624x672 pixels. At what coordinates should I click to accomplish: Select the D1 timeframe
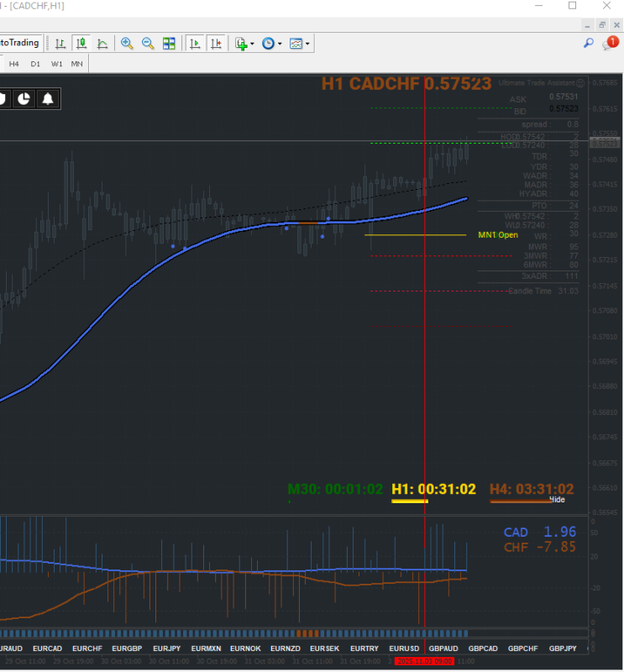coord(35,64)
